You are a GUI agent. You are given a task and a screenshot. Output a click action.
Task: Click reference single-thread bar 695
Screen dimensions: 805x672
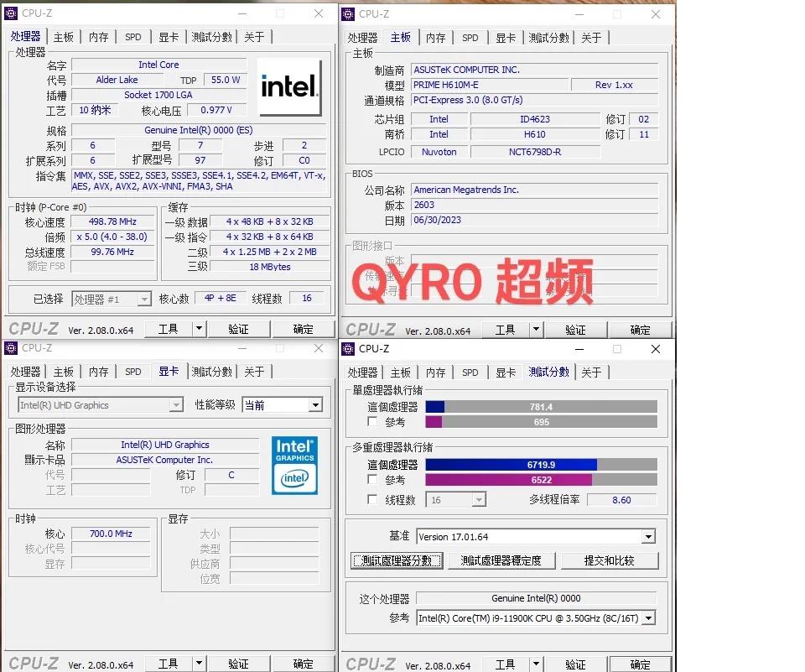coord(541,422)
